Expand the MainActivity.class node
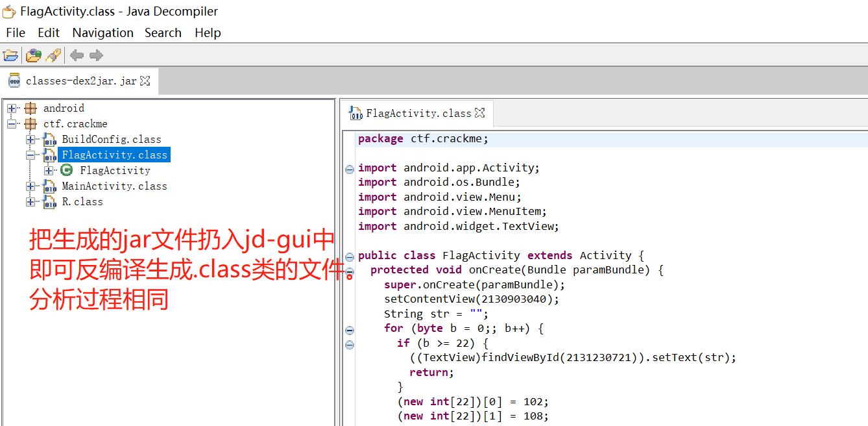 click(x=30, y=186)
